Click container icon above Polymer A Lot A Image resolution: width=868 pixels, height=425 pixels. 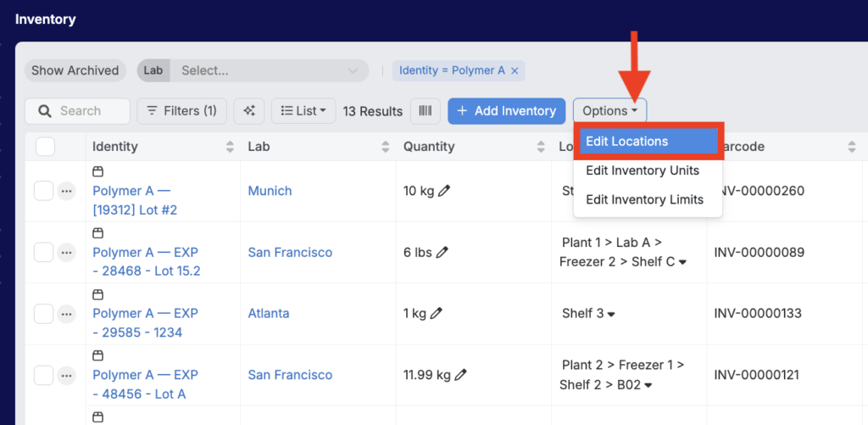[98, 355]
